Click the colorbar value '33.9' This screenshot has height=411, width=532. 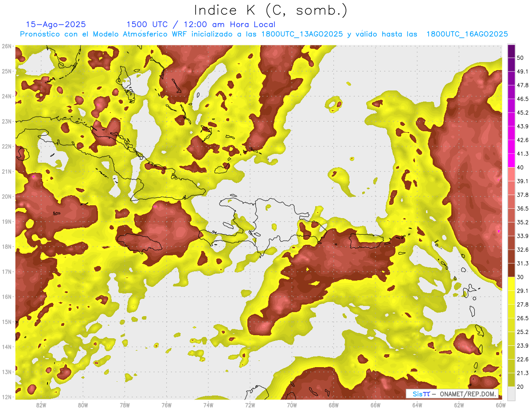[x=522, y=236]
